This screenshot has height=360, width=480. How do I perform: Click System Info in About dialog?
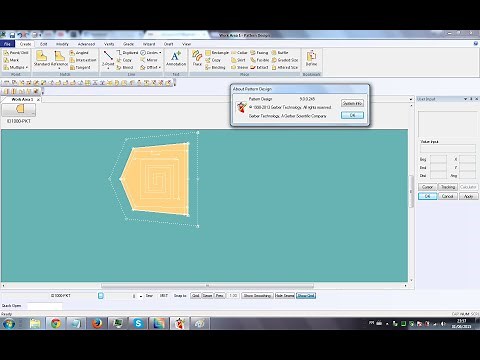(x=352, y=103)
